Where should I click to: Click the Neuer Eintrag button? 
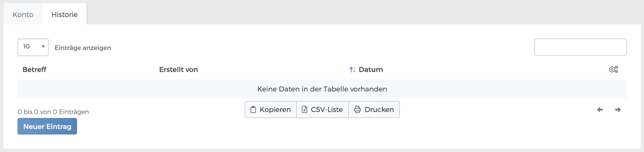(x=47, y=126)
